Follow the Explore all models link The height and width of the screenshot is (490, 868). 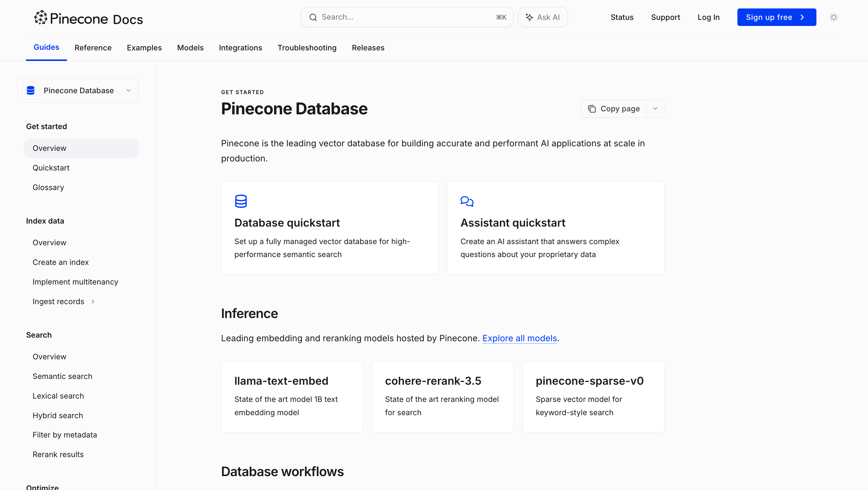tap(519, 338)
